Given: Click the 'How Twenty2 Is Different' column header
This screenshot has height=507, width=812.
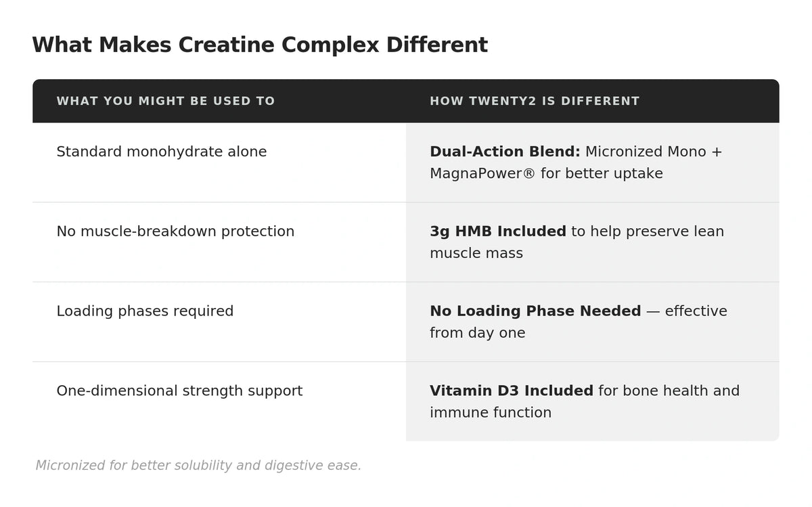Looking at the screenshot, I should (534, 102).
